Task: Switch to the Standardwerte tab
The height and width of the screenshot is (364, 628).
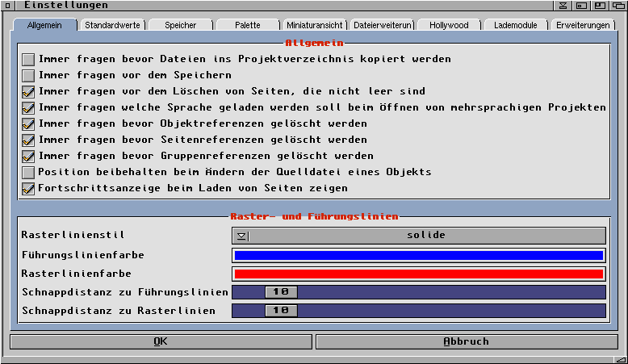Action: pyautogui.click(x=112, y=25)
